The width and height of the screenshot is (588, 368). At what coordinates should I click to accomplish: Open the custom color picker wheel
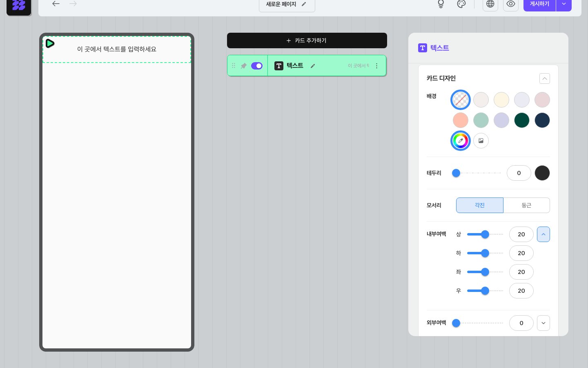pos(461,141)
